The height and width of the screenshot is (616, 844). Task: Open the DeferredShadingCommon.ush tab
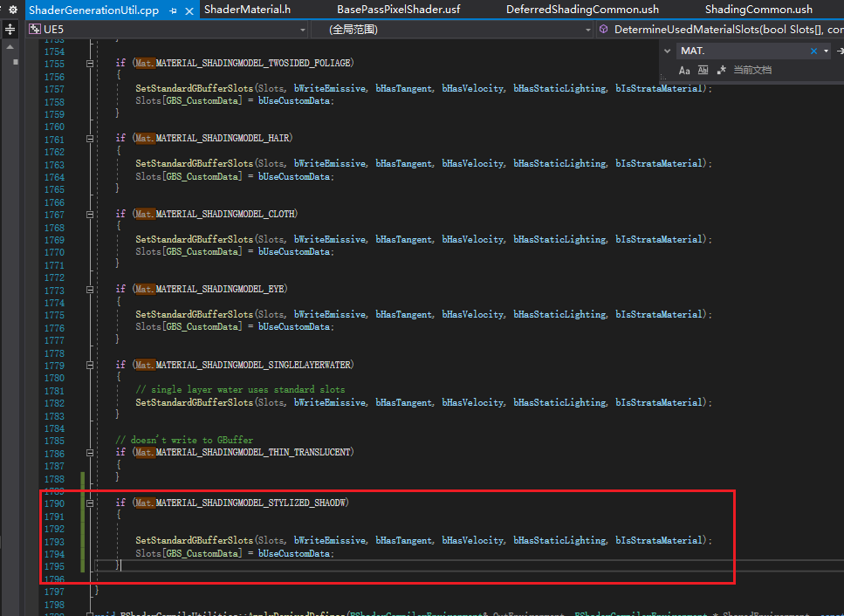click(582, 10)
